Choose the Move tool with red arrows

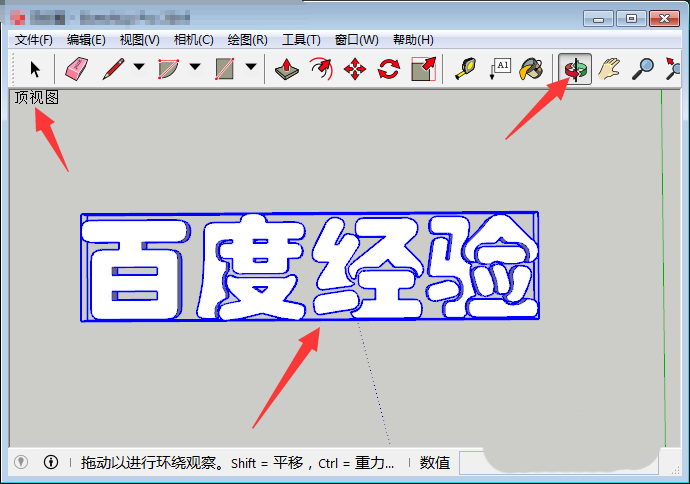pyautogui.click(x=355, y=69)
